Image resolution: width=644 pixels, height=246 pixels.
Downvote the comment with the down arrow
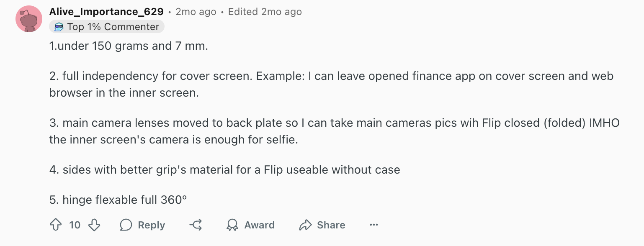[x=95, y=225]
